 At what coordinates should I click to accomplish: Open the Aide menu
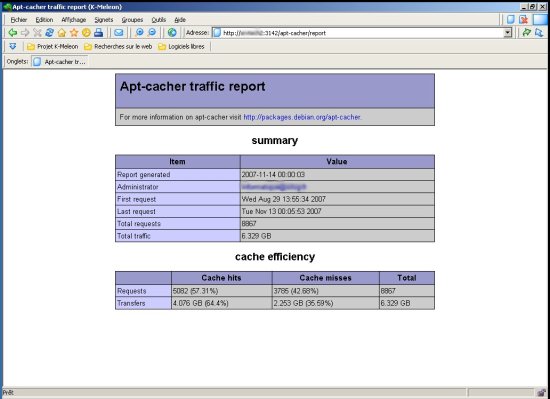180,20
